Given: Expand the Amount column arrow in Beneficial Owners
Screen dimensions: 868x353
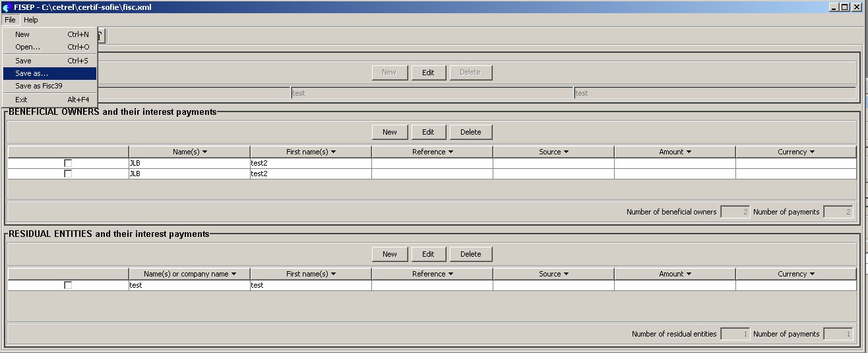Looking at the screenshot, I should [689, 152].
